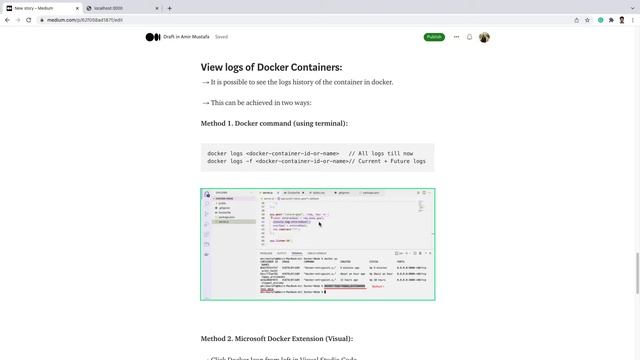640x360 pixels.
Task: Click the "Method 1. Docker command" subheading
Action: (x=274, y=123)
